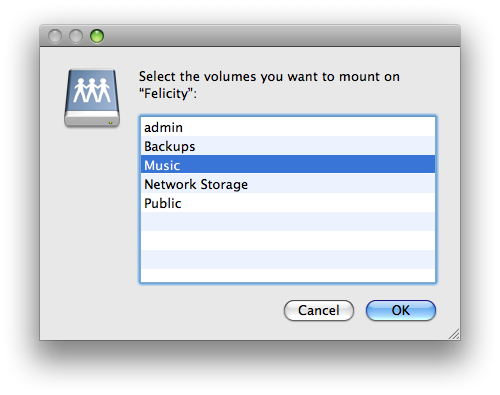This screenshot has height=395, width=500.
Task: Click the bottom-most empty row in list
Action: [288, 275]
